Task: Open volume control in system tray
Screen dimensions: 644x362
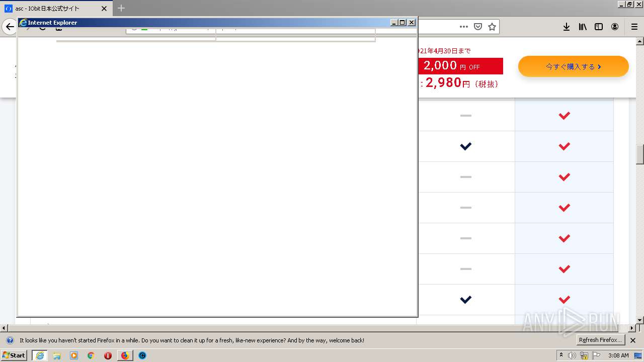Action: [572, 355]
